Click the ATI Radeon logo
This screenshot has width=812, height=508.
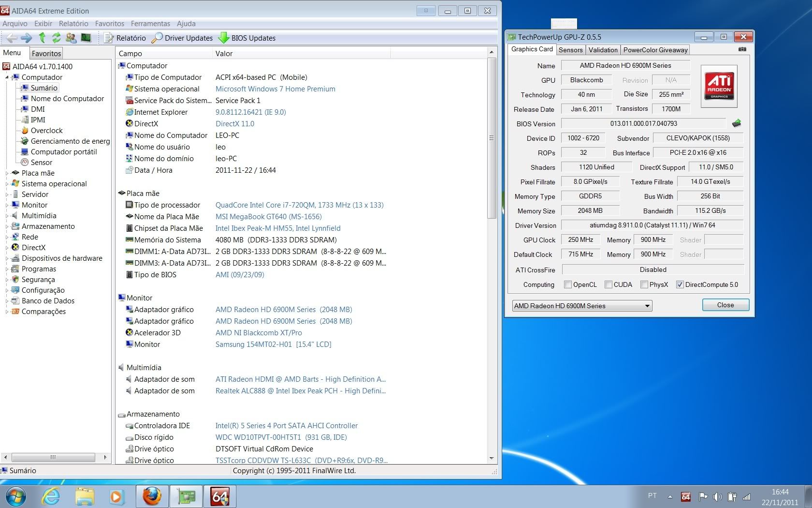point(719,86)
